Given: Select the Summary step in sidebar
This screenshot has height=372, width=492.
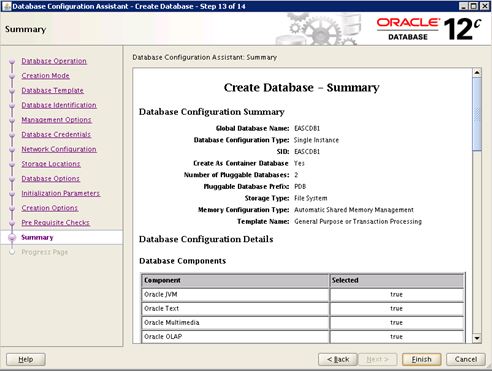Looking at the screenshot, I should (x=37, y=237).
